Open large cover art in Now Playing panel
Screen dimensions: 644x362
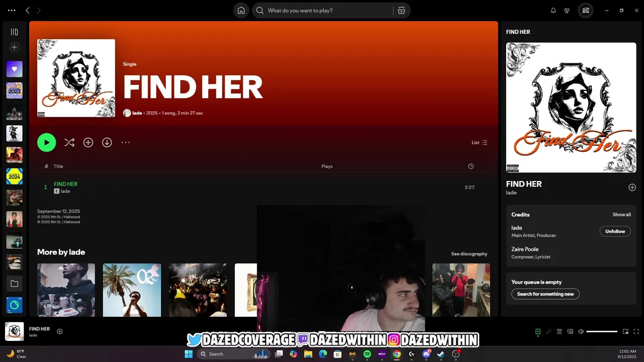571,108
